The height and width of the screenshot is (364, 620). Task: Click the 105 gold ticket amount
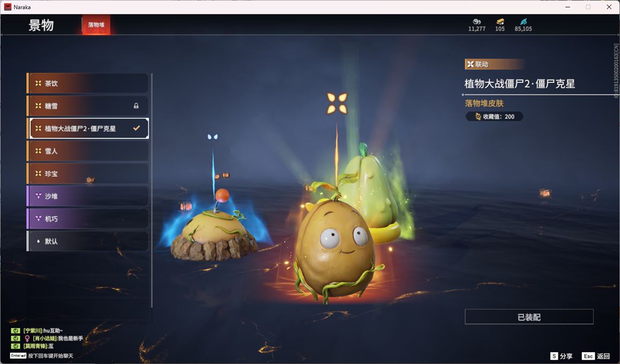coord(500,29)
